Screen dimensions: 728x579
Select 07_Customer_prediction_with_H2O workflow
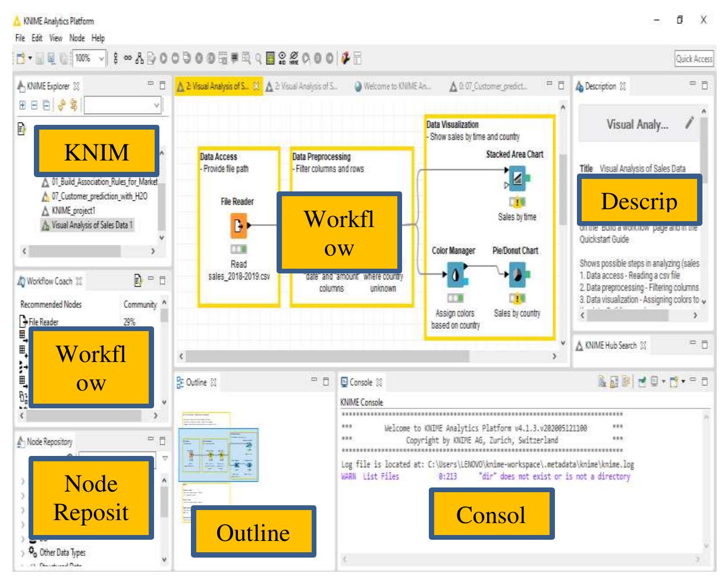point(94,196)
